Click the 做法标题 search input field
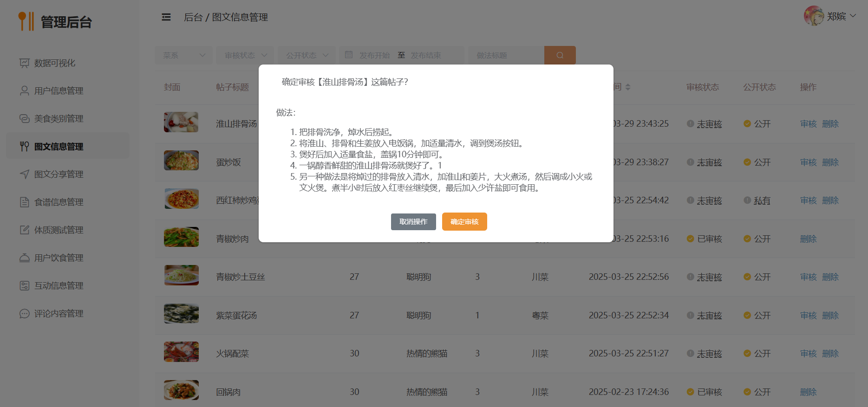This screenshot has height=407, width=868. [506, 55]
